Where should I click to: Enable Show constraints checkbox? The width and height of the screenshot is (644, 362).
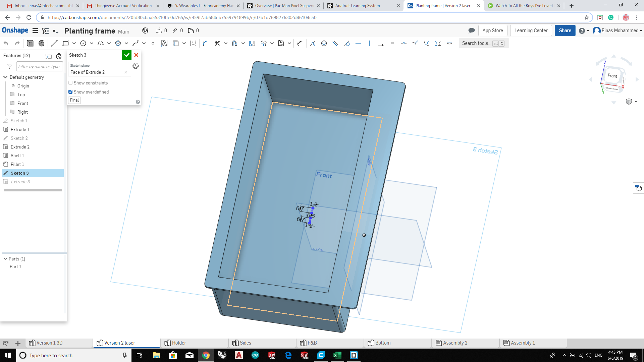tap(70, 83)
